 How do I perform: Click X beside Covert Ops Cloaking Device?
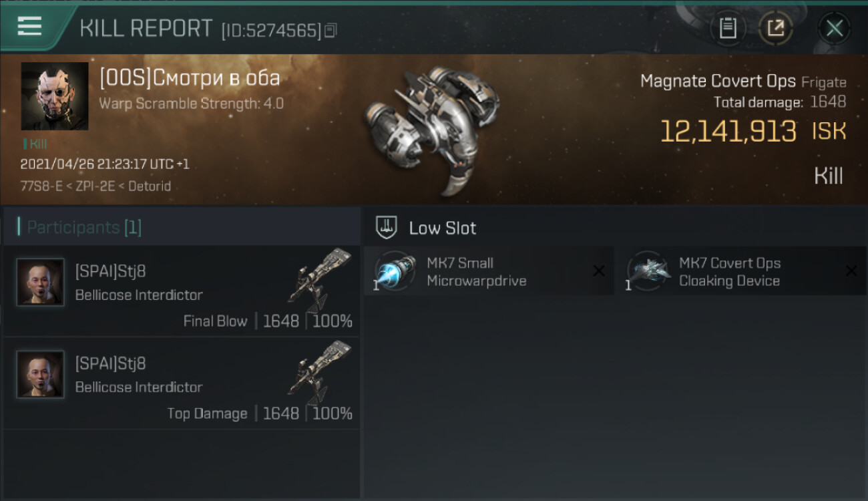(x=851, y=271)
